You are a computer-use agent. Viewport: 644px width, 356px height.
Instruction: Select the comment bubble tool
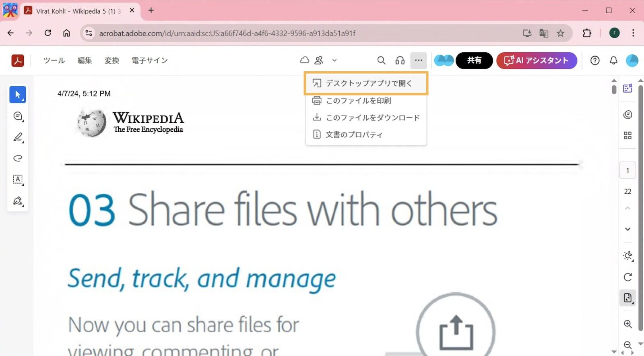[x=18, y=116]
